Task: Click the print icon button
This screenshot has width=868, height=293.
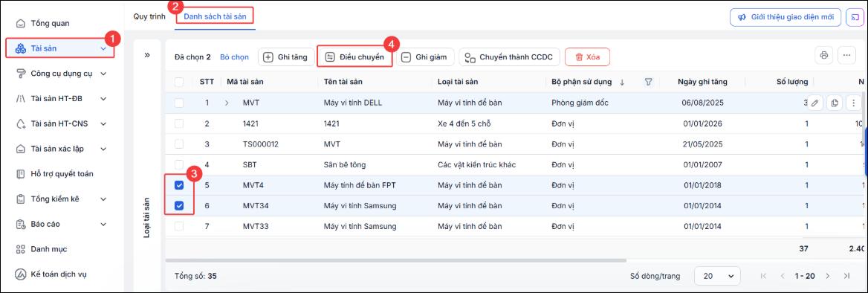Action: coord(823,55)
